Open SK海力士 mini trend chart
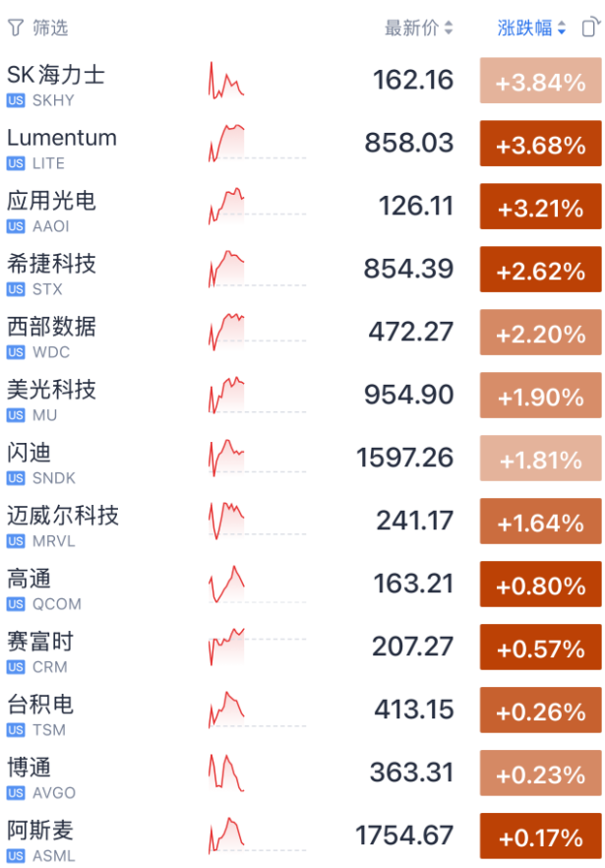Viewport: 605px width, 868px height. [x=226, y=81]
